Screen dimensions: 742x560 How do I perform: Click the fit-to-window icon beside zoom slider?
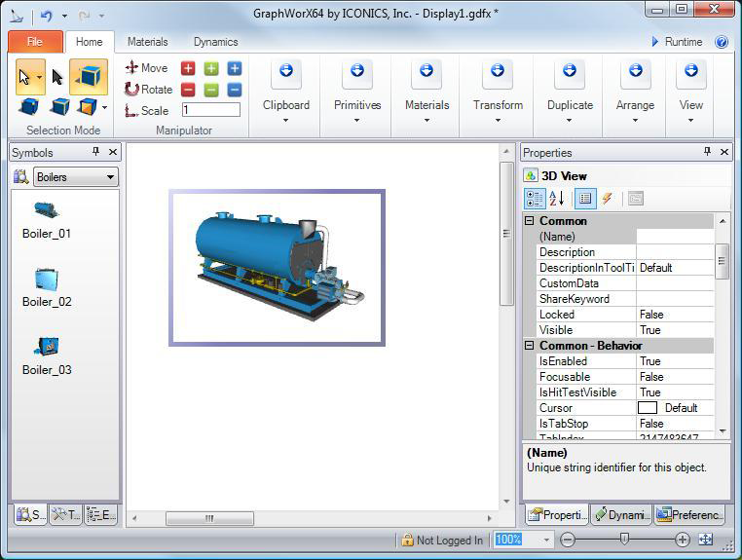pyautogui.click(x=706, y=540)
